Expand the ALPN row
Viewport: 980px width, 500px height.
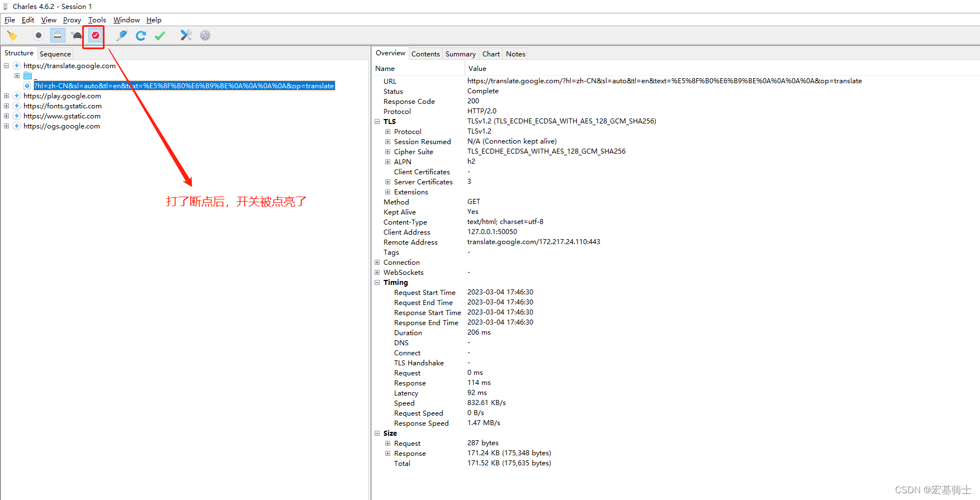tap(387, 162)
